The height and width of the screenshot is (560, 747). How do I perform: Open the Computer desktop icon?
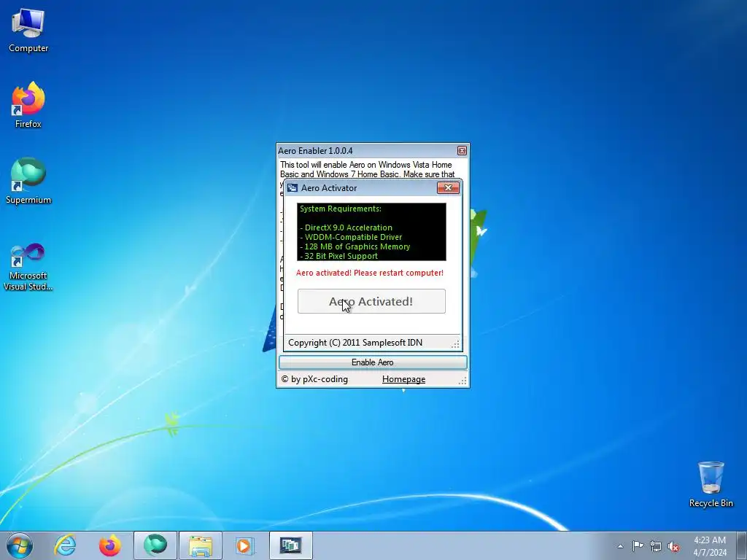tap(28, 31)
